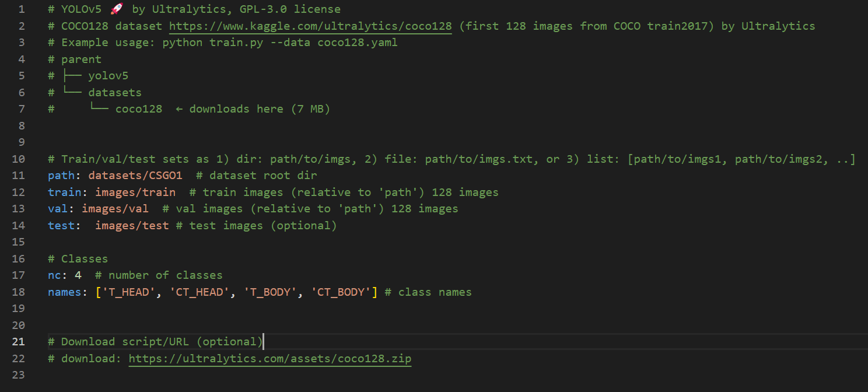Click the 'CT_HEAD' class name string

199,292
